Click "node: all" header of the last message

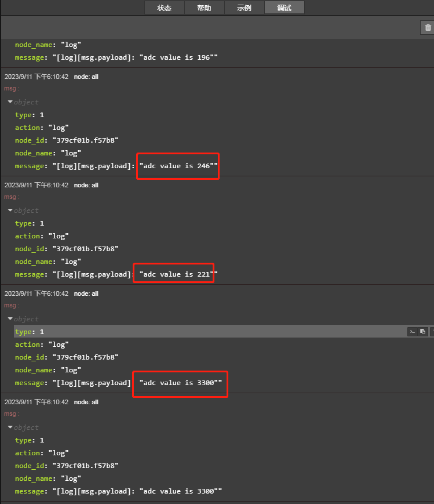[86, 402]
